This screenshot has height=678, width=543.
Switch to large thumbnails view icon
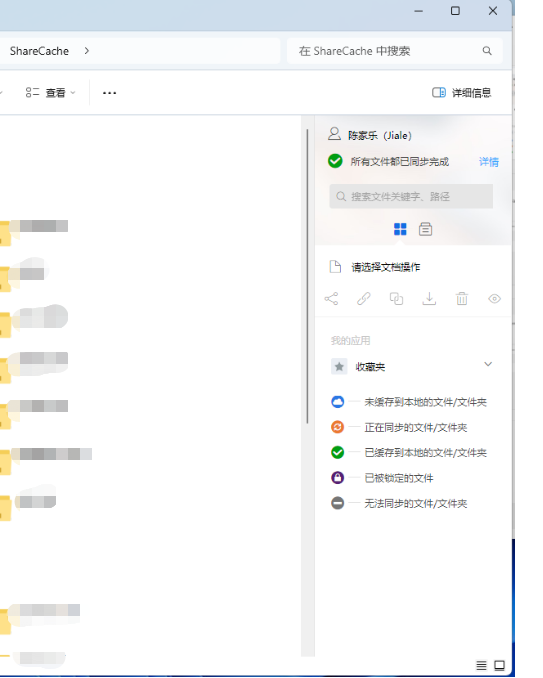coord(499,665)
